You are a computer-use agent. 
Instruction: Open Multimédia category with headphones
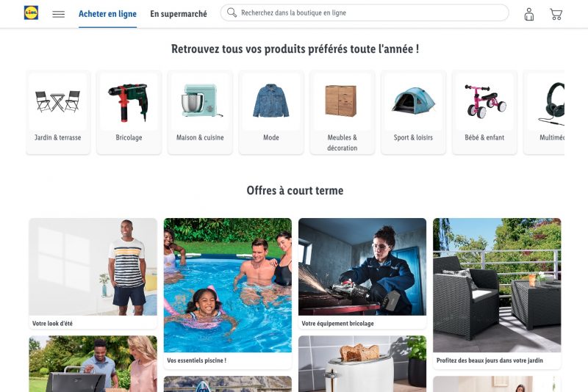point(544,112)
